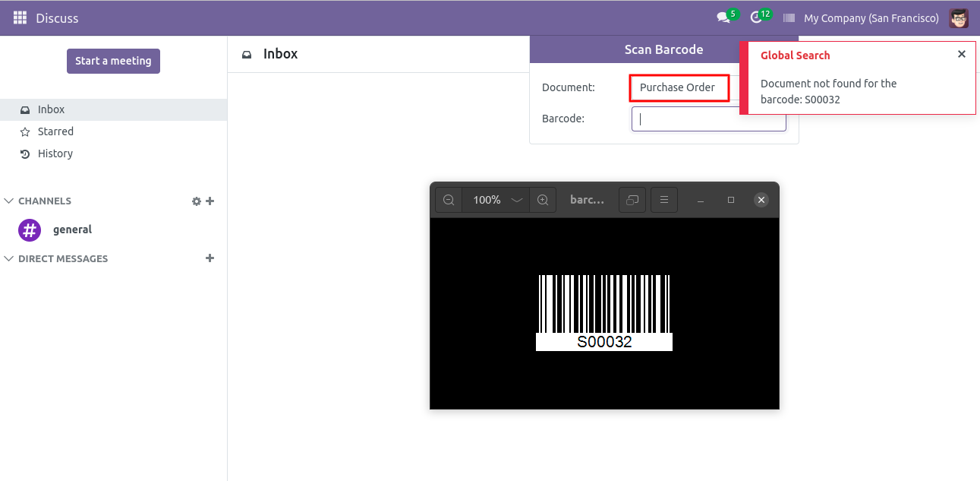Screen dimensions: 980x481
Task: Click the Inbox tray icon in header
Action: pyautogui.click(x=247, y=55)
